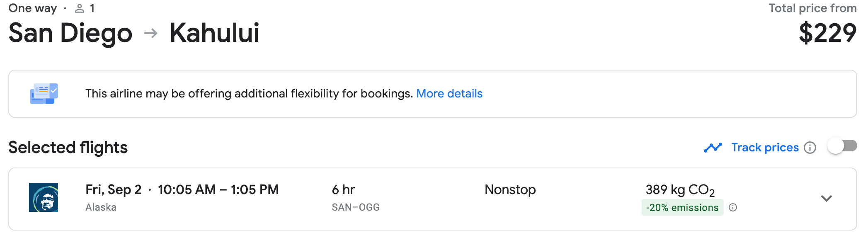Click the Kahului destination heading
The height and width of the screenshot is (238, 868).
click(214, 33)
